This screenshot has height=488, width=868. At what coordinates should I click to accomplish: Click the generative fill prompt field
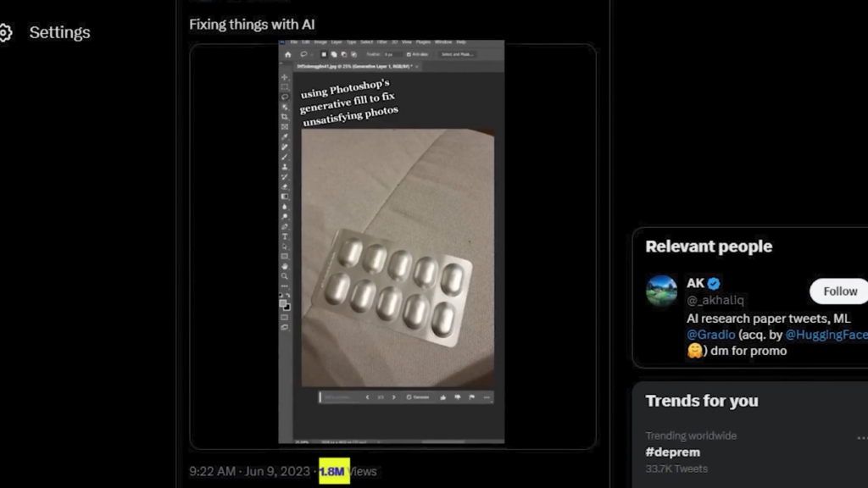click(341, 397)
